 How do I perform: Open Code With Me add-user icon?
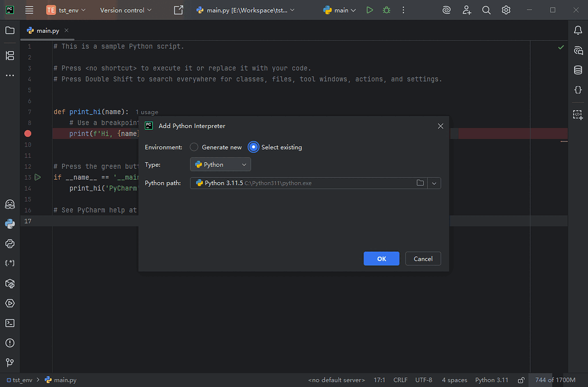[x=466, y=10]
